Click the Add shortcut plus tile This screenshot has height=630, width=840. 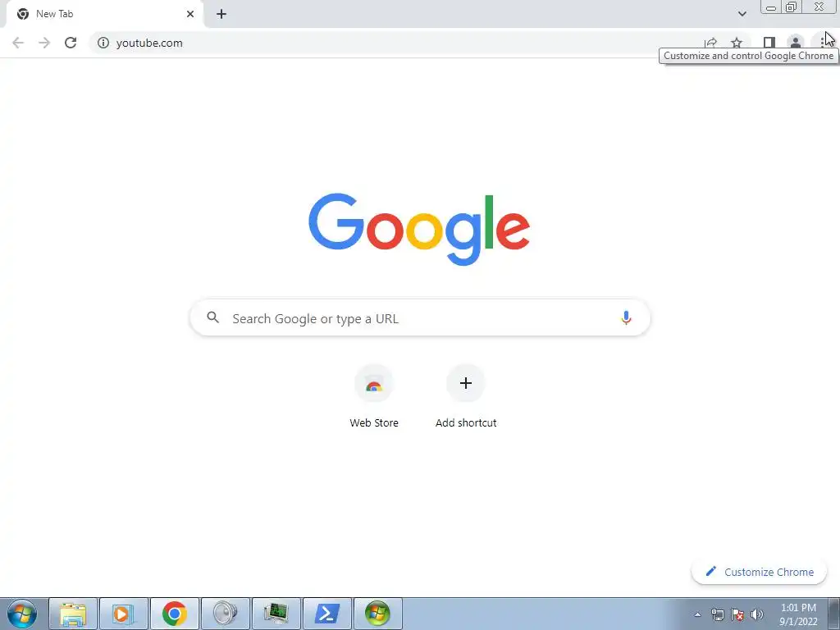point(466,396)
